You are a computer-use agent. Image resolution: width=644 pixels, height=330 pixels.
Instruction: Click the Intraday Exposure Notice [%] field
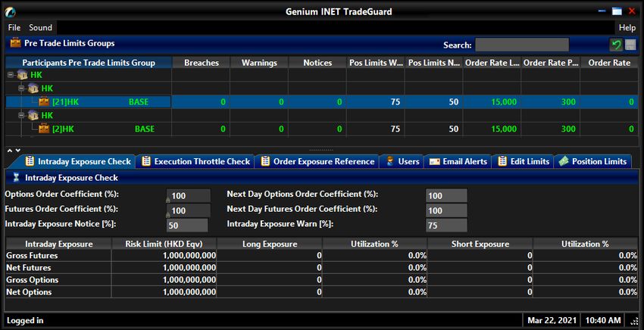pyautogui.click(x=187, y=226)
